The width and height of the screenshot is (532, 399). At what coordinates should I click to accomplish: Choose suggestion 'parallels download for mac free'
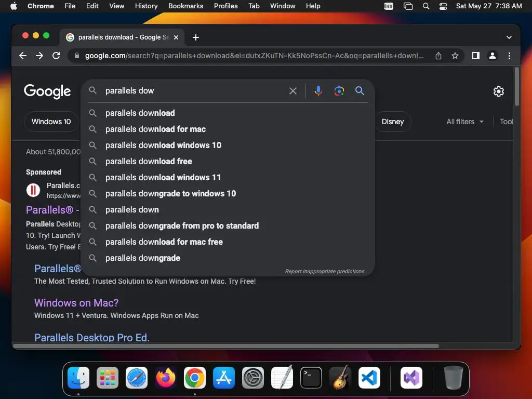tap(228, 242)
